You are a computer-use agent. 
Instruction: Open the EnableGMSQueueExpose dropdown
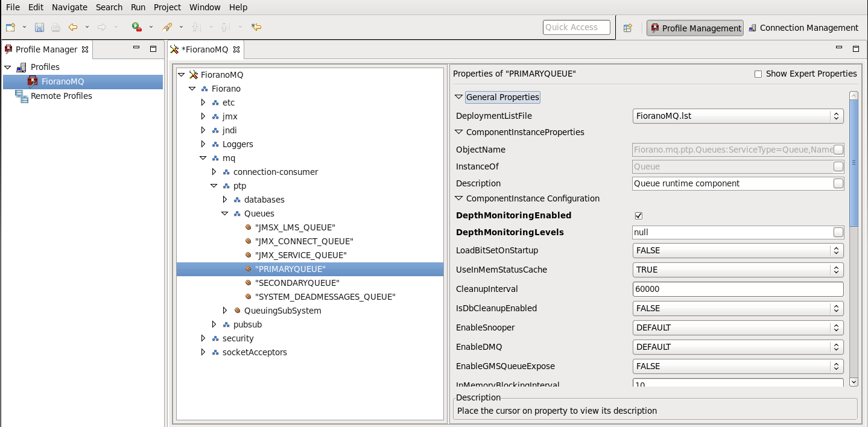pyautogui.click(x=738, y=366)
